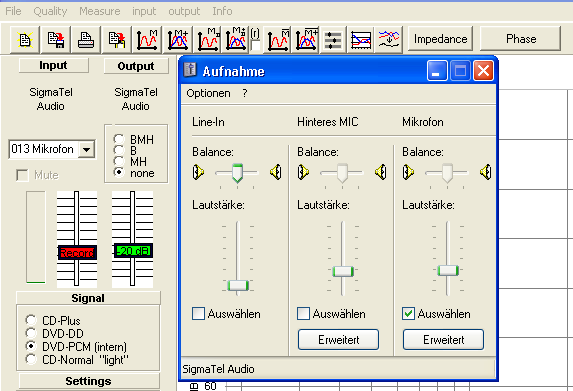Screen dimensions: 573x391
Task: Click the input level meter bar
Action: pos(36,237)
